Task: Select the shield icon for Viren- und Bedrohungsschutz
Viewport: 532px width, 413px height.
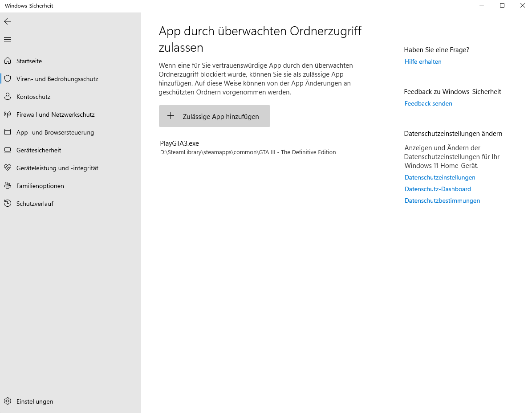Action: (8, 78)
